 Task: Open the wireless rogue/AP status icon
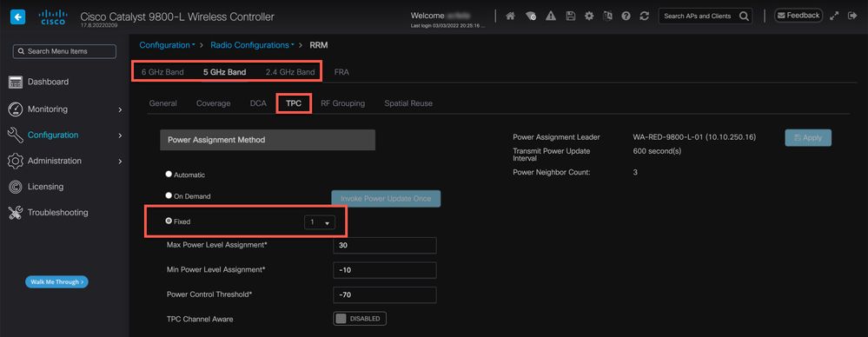coord(530,17)
